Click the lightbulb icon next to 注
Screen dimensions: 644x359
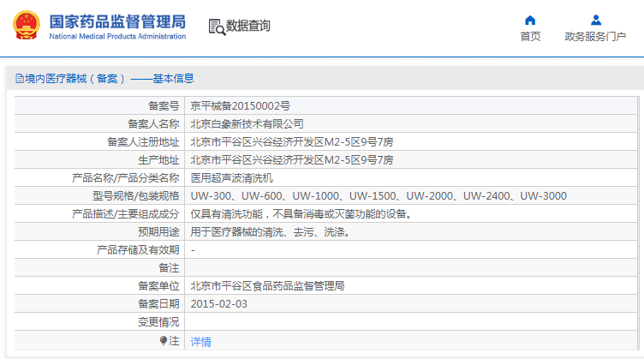tap(164, 340)
